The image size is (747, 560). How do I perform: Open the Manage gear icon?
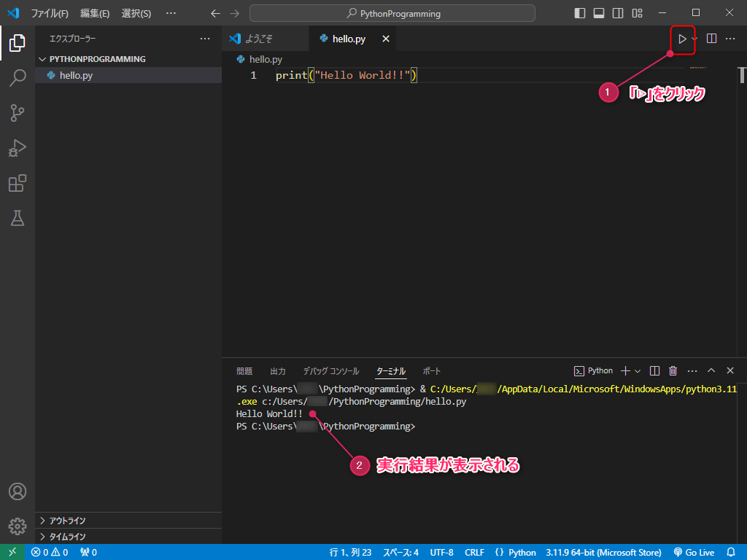(18, 526)
